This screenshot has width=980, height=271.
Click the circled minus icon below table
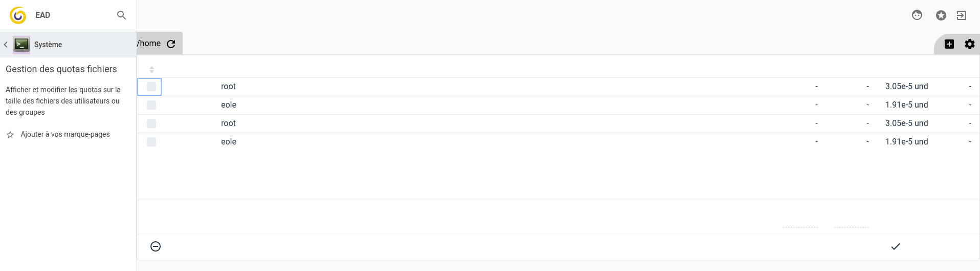[156, 246]
